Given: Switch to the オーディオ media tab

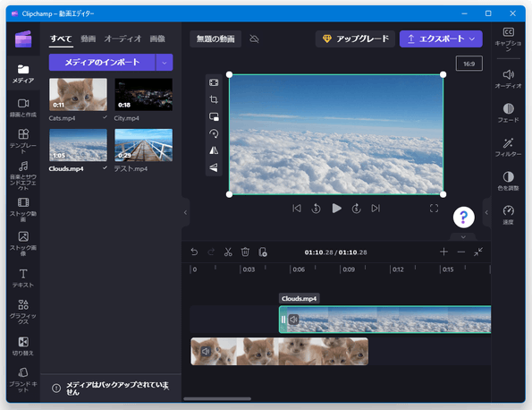Looking at the screenshot, I should (122, 38).
